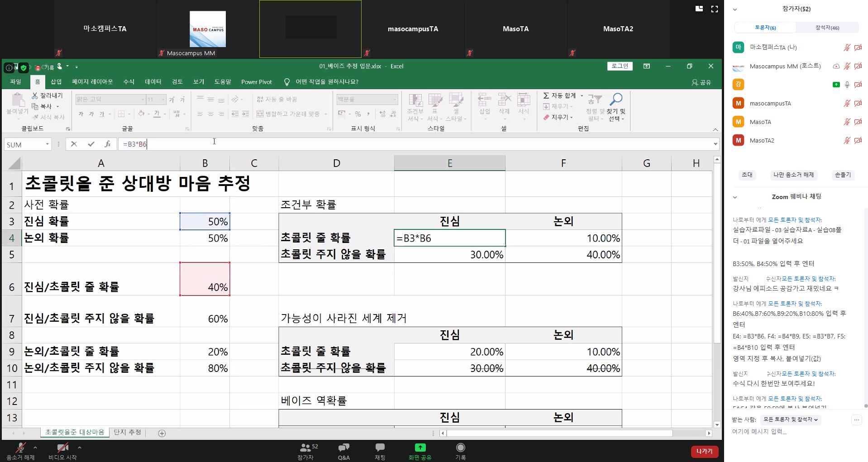Image resolution: width=868 pixels, height=462 pixels.
Task: Open the participants list icon
Action: 306,448
